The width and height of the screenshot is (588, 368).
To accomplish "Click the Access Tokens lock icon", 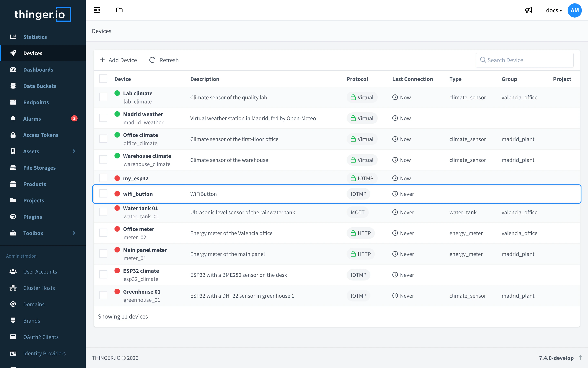I will pos(13,135).
